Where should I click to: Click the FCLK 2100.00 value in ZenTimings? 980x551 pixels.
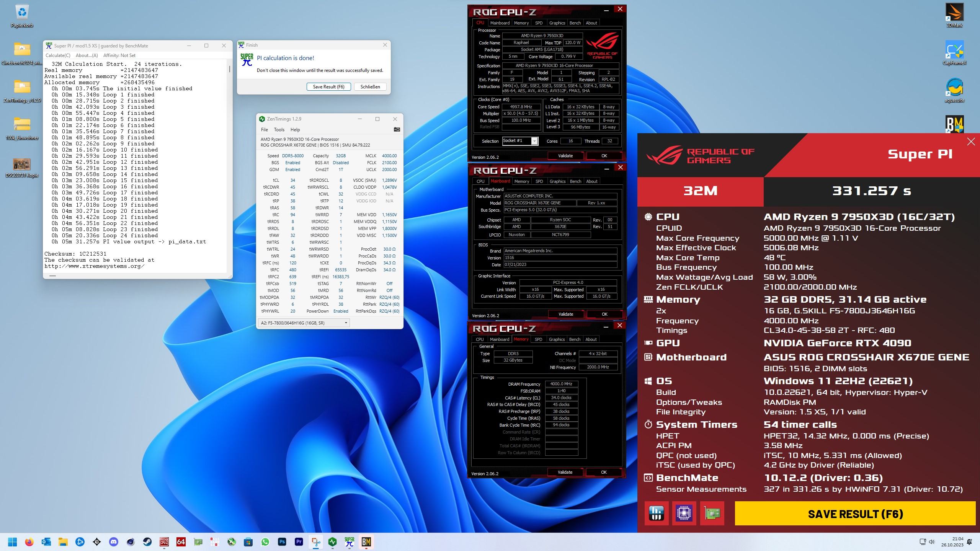(389, 163)
